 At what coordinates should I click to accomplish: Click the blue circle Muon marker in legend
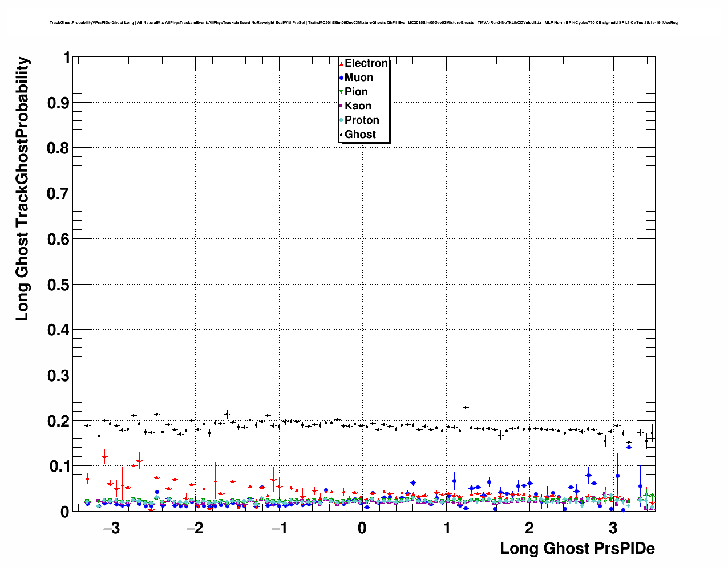[341, 78]
